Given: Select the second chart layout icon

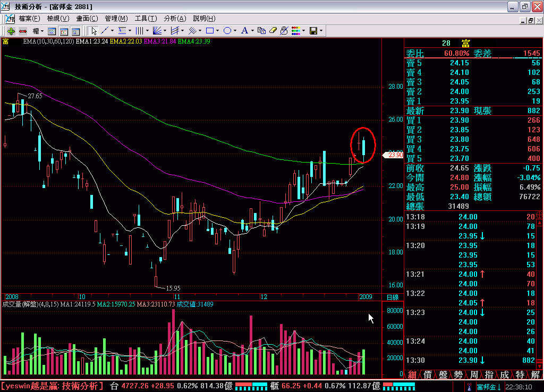Looking at the screenshot, I should 64,31.
